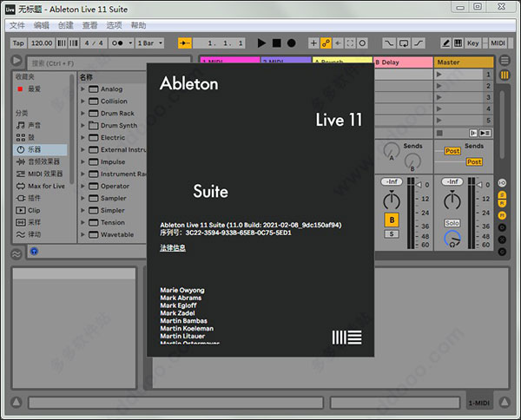Click the Punch-Out switch icon

(419, 43)
